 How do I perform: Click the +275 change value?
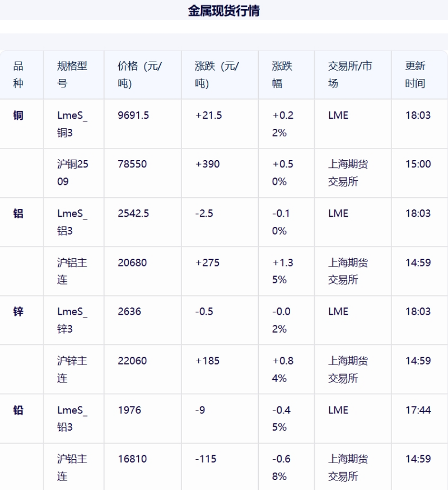[207, 263]
